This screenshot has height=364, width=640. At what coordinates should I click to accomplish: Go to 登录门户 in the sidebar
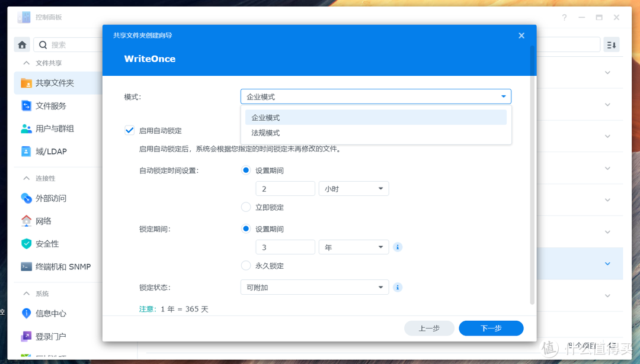(51, 336)
